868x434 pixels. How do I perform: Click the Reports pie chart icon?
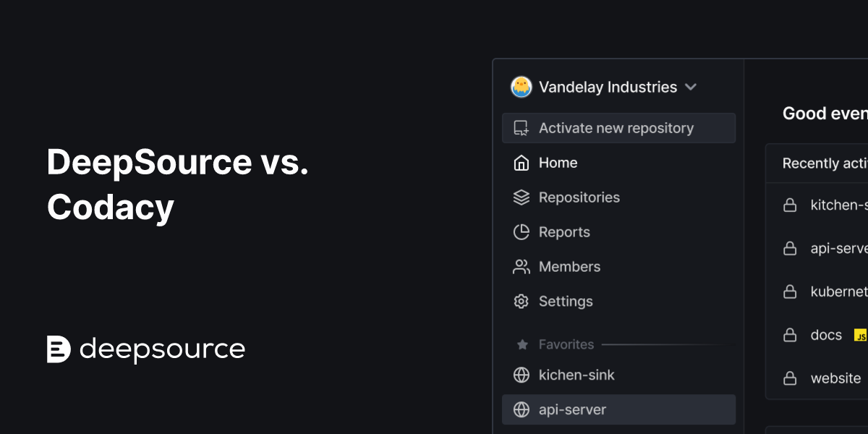(x=520, y=231)
